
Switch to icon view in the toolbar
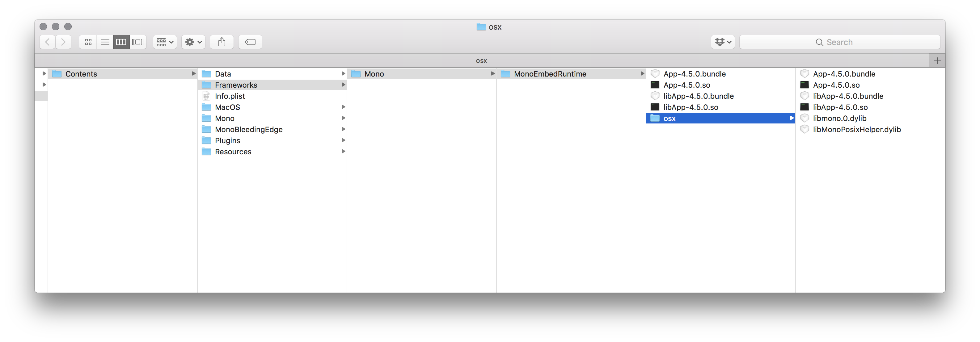click(88, 42)
